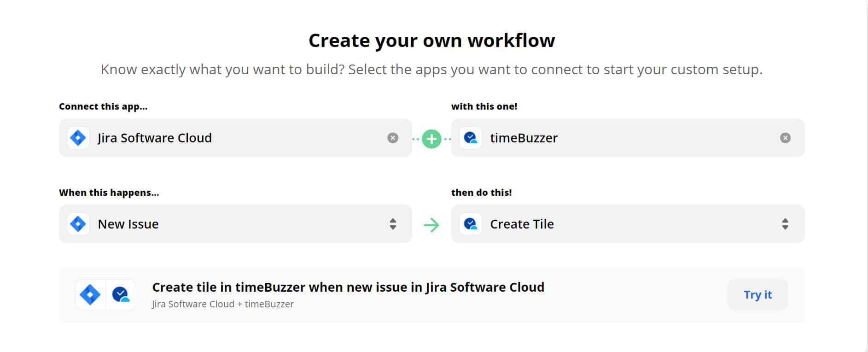Viewport: 868px width, 352px height.
Task: Click the 'Connect this app...' label
Action: pos(103,106)
